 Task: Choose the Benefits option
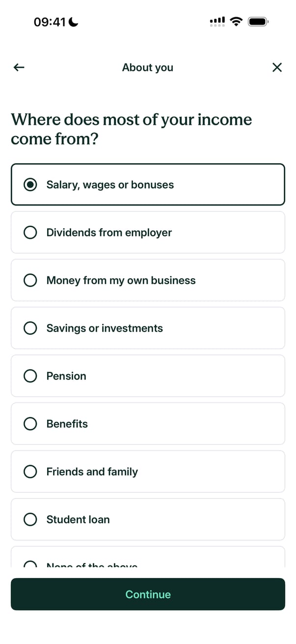click(148, 424)
